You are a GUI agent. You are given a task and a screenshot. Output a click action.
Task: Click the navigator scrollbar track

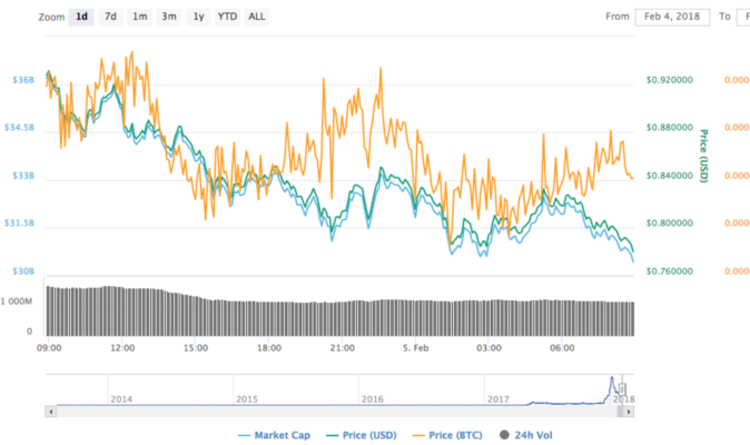340,410
